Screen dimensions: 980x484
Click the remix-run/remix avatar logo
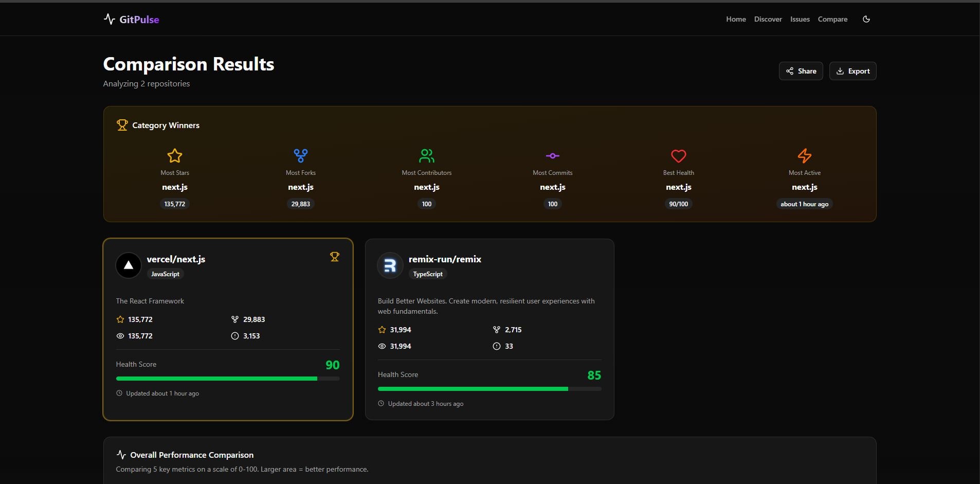[390, 265]
